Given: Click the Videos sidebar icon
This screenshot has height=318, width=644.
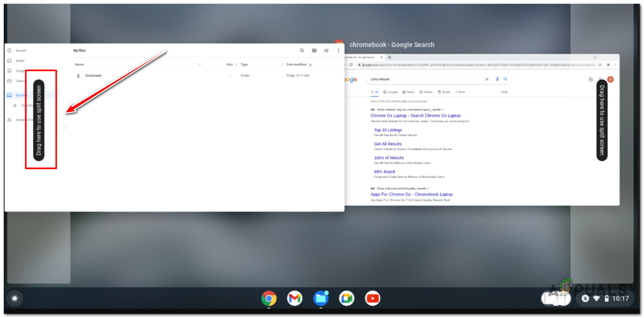Looking at the screenshot, I should point(10,81).
